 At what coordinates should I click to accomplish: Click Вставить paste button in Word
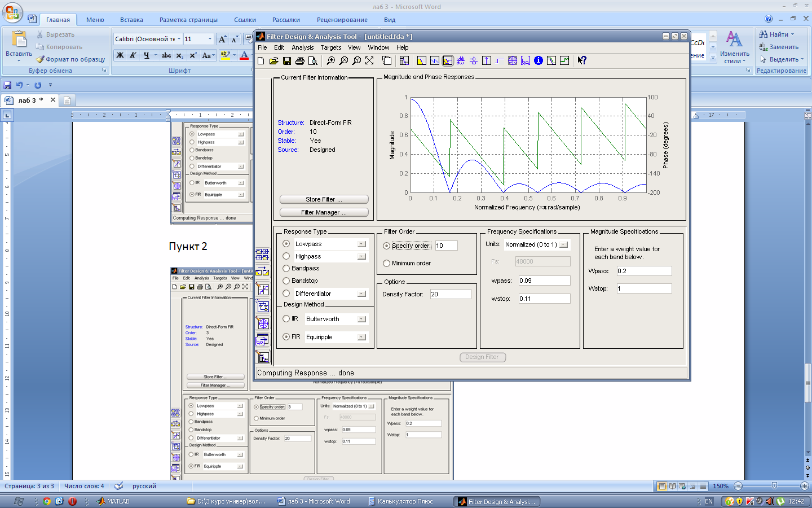(x=19, y=46)
